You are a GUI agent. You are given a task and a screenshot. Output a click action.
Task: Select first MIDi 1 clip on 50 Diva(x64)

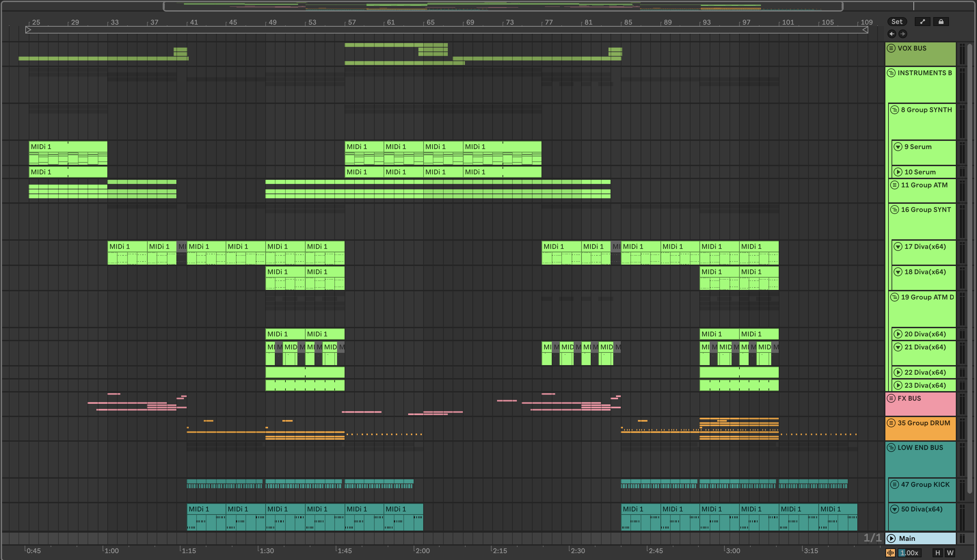206,517
